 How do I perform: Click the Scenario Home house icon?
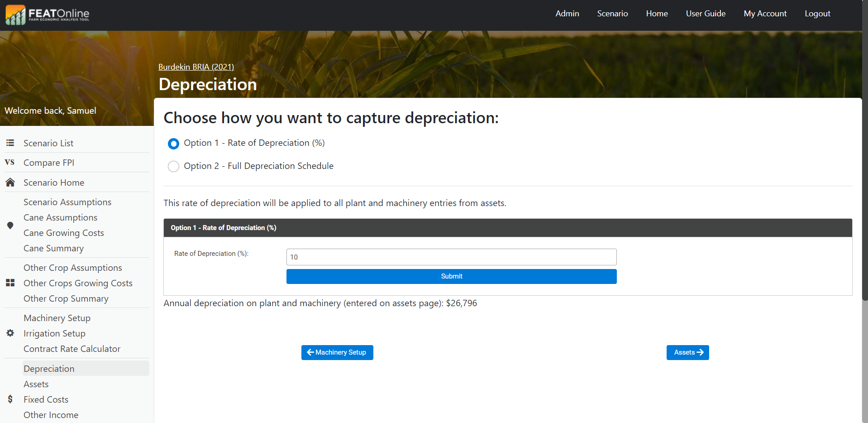click(x=10, y=183)
